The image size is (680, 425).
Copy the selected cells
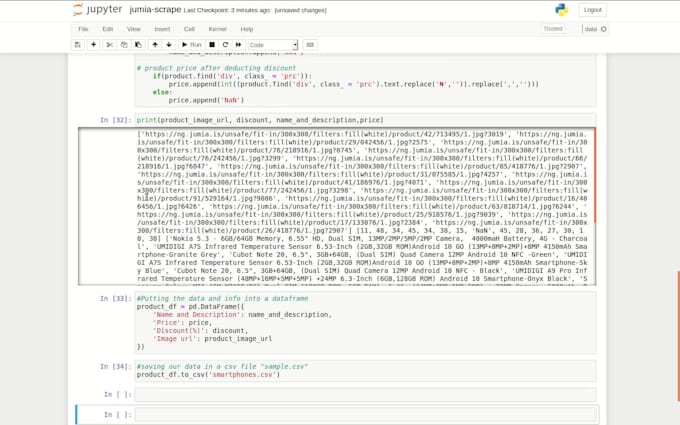pyautogui.click(x=124, y=45)
